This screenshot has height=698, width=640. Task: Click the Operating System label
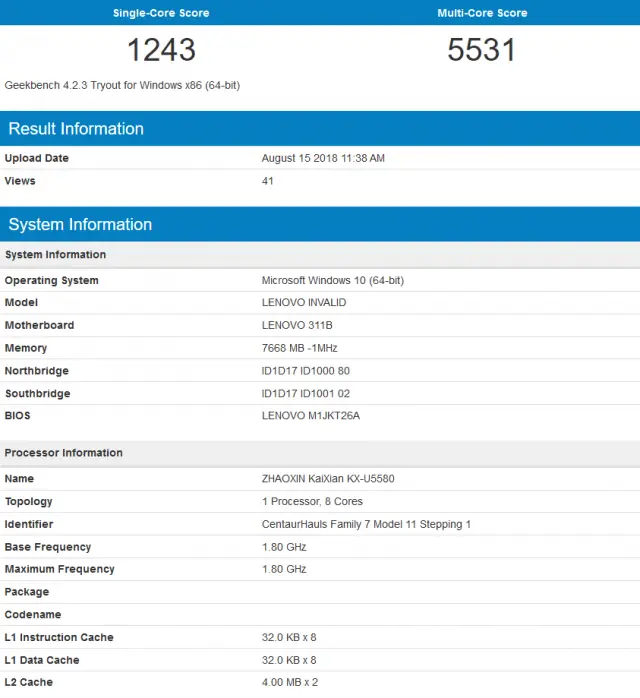[x=52, y=280]
